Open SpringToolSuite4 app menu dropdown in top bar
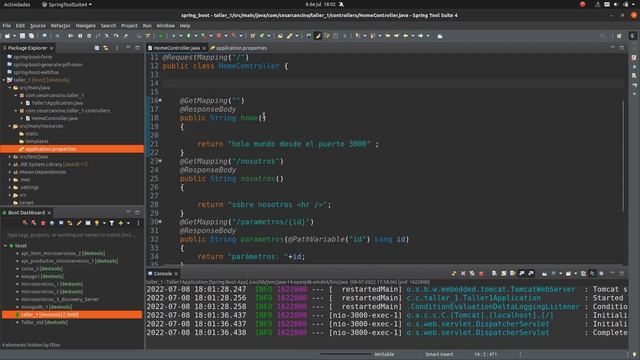640x360 pixels. [x=67, y=4]
